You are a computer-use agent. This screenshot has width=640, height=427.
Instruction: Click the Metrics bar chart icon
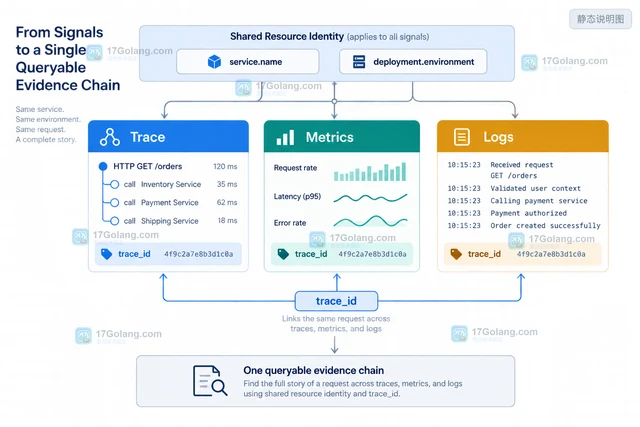pos(285,138)
